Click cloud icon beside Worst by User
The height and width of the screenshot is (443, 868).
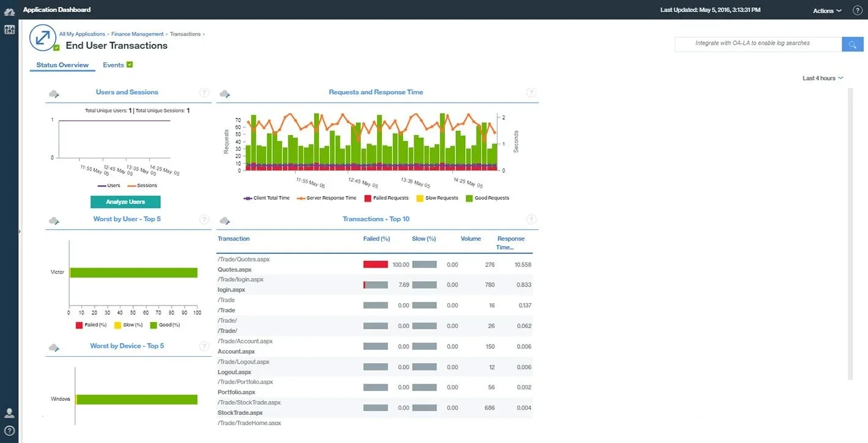[x=54, y=221]
